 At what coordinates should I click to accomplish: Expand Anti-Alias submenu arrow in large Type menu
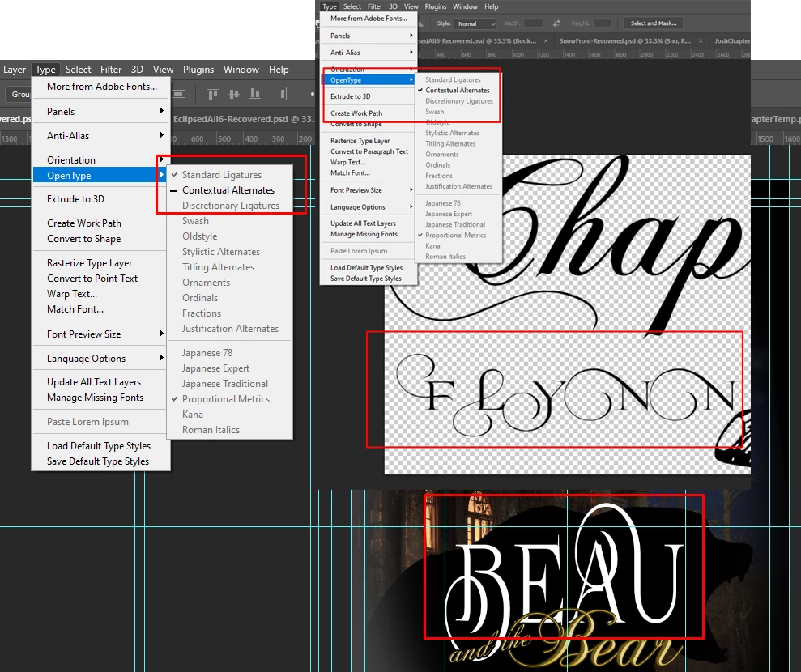(161, 135)
